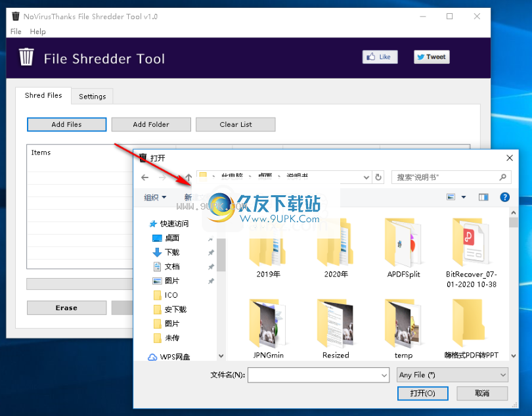Change the view mode icon
The width and height of the screenshot is (532, 416).
[451, 197]
